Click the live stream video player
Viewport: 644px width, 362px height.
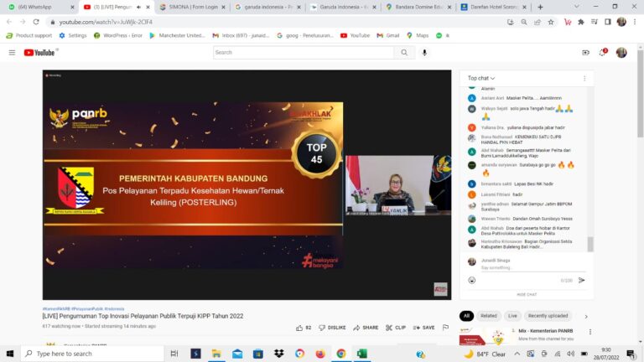[247, 184]
